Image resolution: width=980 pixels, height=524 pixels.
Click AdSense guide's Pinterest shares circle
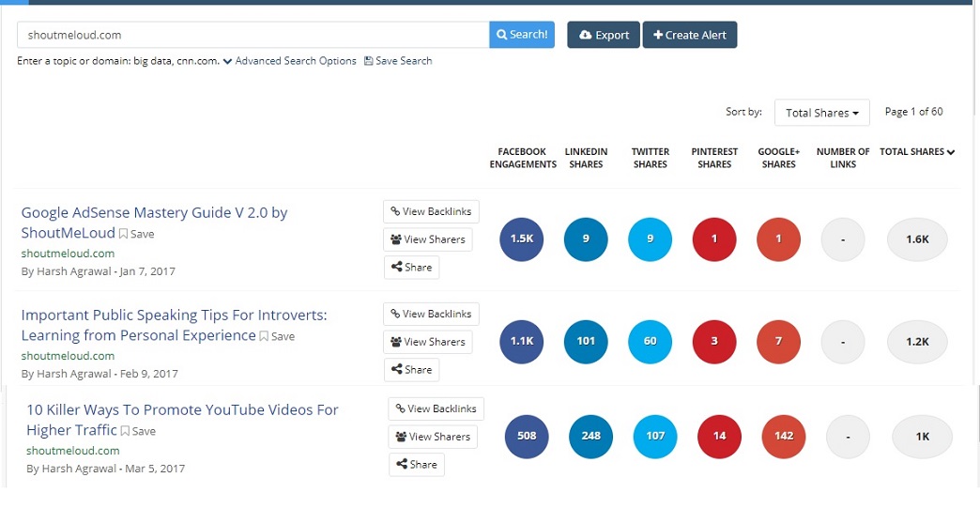(x=714, y=239)
